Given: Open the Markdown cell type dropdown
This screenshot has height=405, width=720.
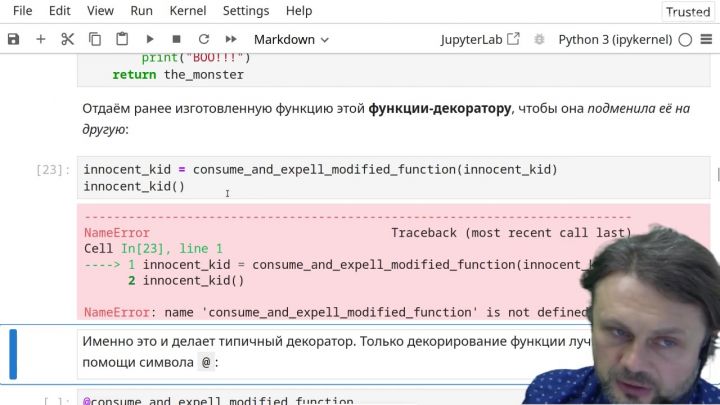Looking at the screenshot, I should coord(291,39).
